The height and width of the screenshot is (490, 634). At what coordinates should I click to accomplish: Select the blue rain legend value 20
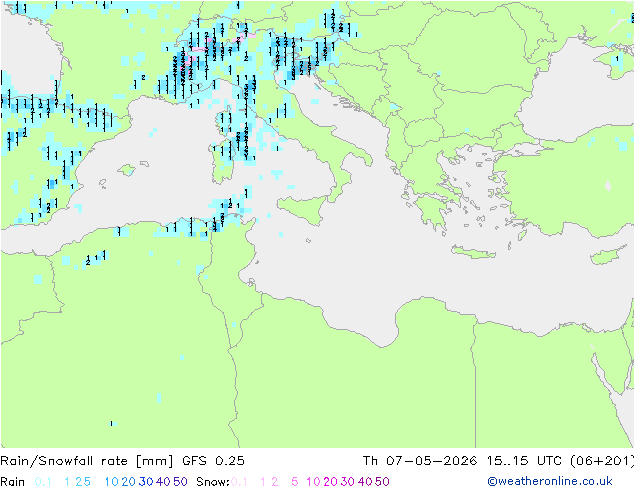click(x=129, y=482)
